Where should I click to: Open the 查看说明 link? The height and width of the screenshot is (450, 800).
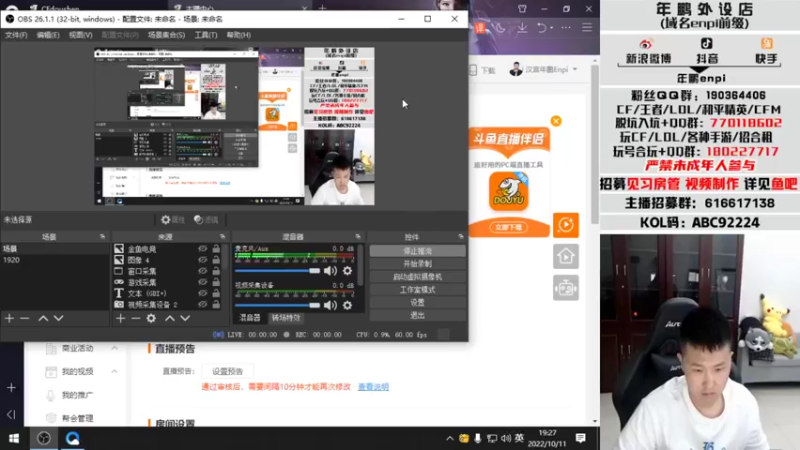point(373,387)
